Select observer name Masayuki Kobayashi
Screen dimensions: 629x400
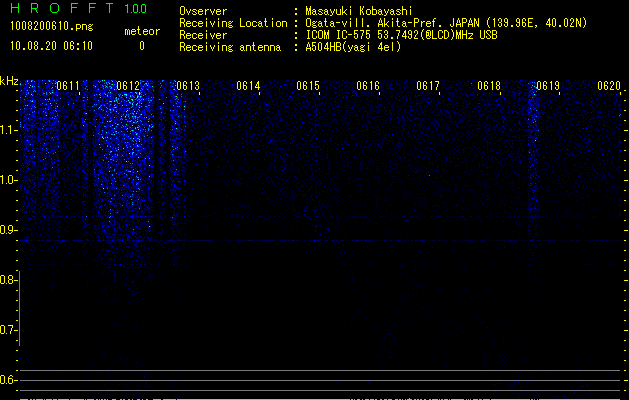pos(359,11)
